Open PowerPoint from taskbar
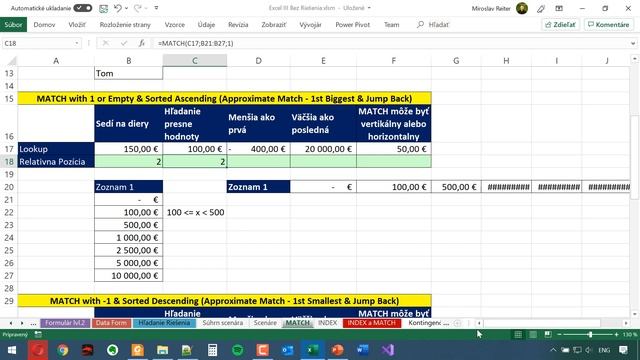Viewport: 640px width, 360px height. [337, 350]
